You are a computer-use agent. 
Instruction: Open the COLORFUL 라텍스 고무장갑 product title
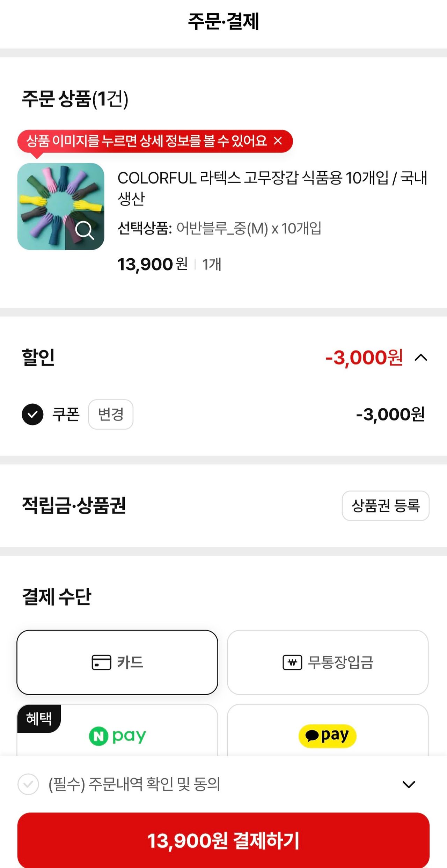pyautogui.click(x=272, y=188)
